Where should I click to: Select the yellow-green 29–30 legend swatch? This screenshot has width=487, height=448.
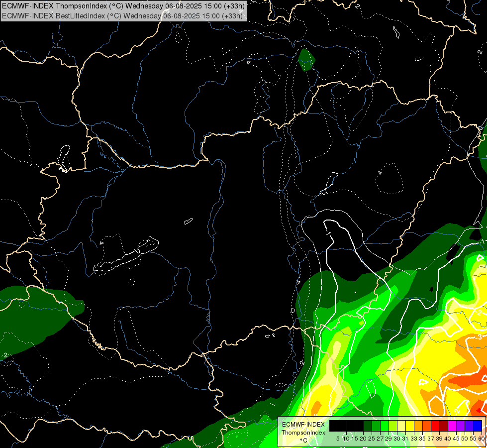(393, 426)
